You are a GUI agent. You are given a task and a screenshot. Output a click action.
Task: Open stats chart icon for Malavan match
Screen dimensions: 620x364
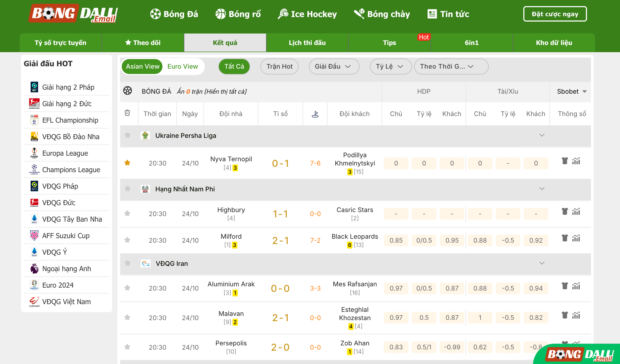[x=576, y=315]
